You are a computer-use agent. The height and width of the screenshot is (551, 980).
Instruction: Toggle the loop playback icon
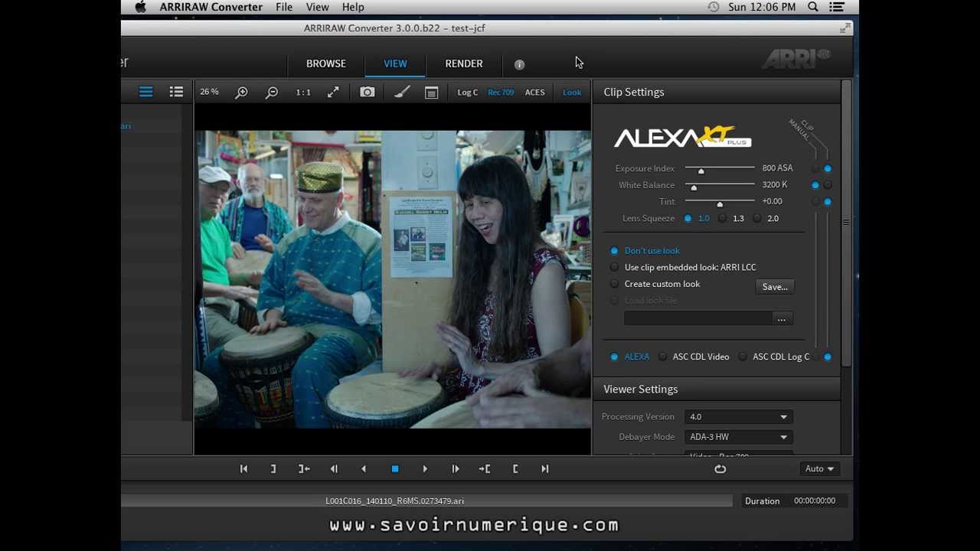pos(720,469)
